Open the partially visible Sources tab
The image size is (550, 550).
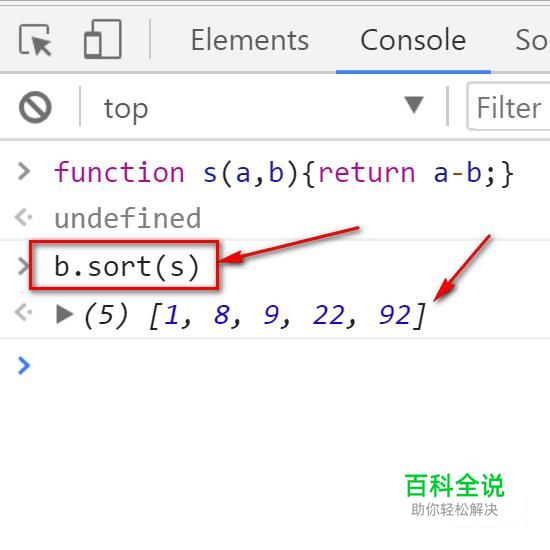click(x=532, y=40)
